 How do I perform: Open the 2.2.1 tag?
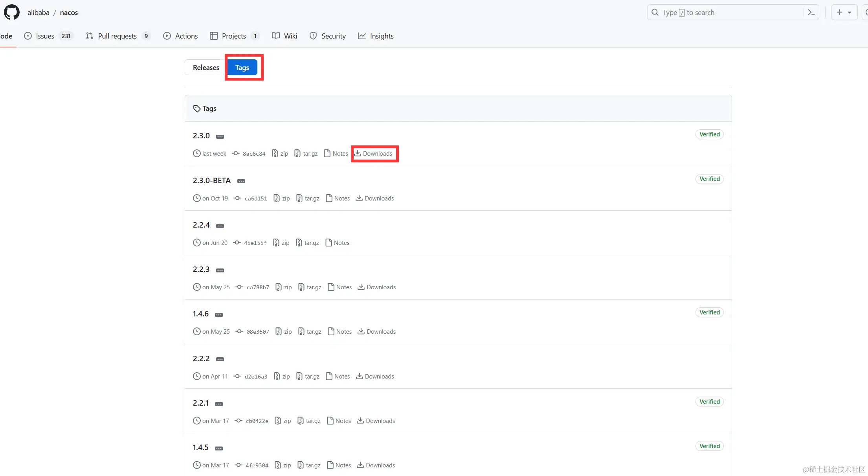tap(200, 403)
